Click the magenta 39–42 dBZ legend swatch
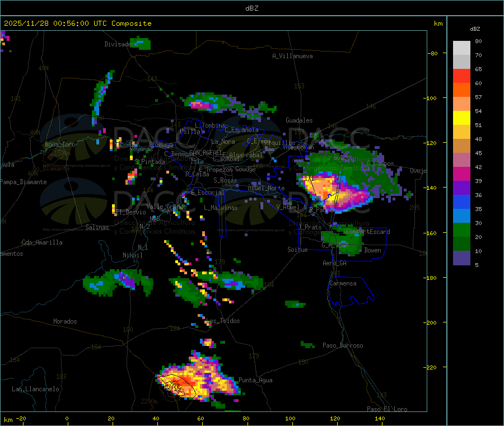 (x=461, y=174)
